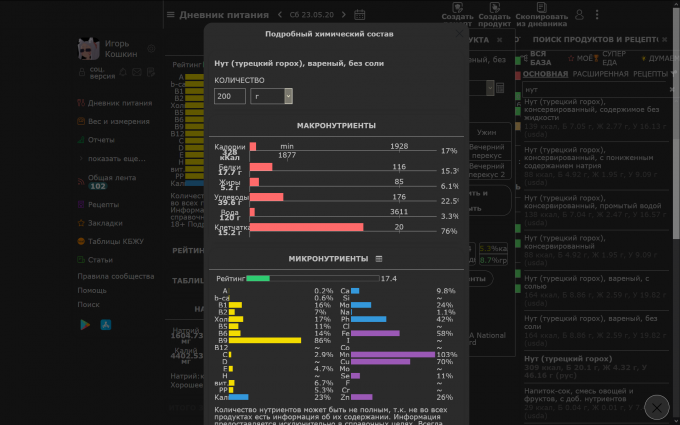The height and width of the screenshot is (425, 680).
Task: Expand the 'показать еще...' sidebar item
Action: pyautogui.click(x=116, y=159)
